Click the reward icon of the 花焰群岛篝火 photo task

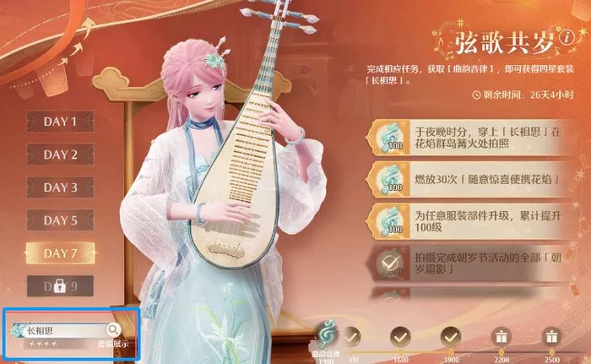[390, 138]
